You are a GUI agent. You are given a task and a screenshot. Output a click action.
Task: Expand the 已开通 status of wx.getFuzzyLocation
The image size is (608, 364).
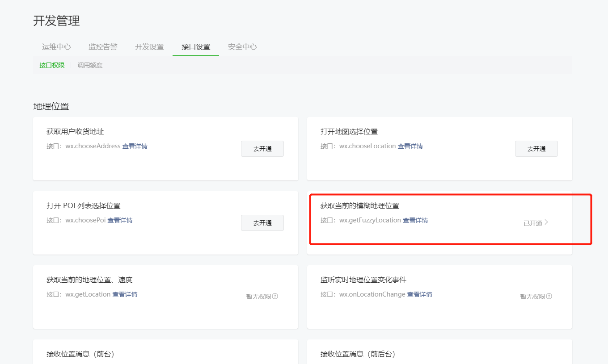(536, 223)
